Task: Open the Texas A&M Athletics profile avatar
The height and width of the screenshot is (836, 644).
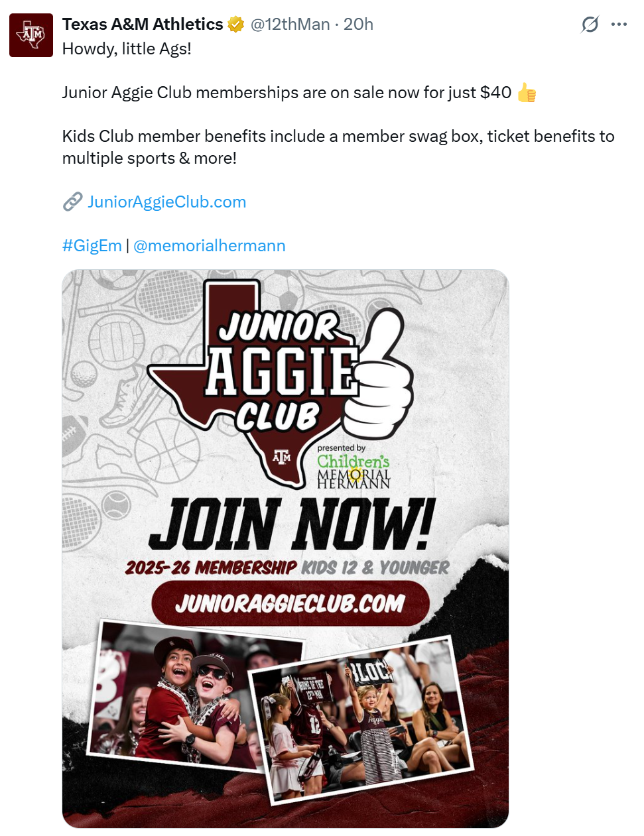Action: [31, 35]
